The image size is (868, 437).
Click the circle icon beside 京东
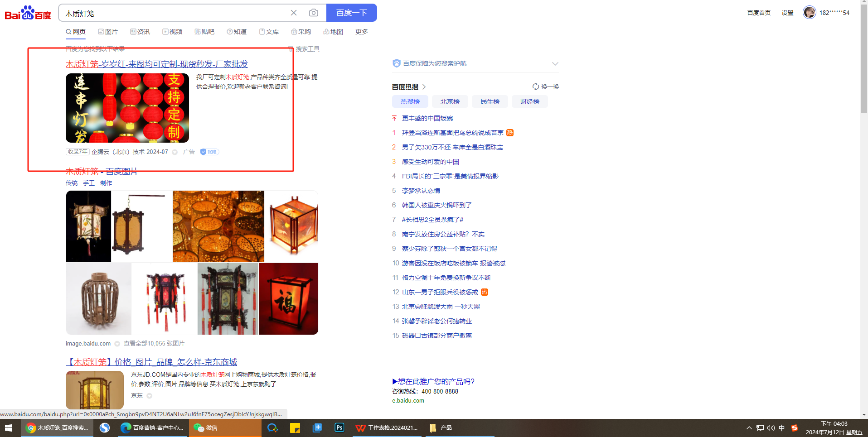[x=150, y=396]
